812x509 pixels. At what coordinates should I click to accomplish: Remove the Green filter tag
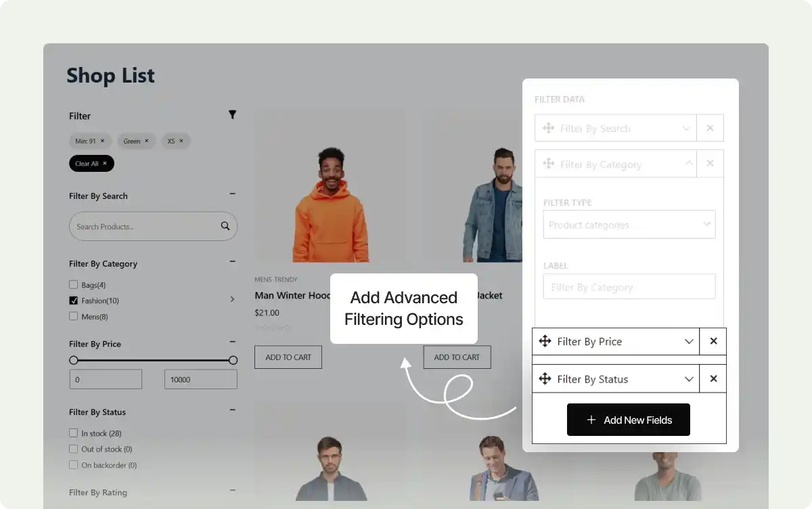(146, 141)
